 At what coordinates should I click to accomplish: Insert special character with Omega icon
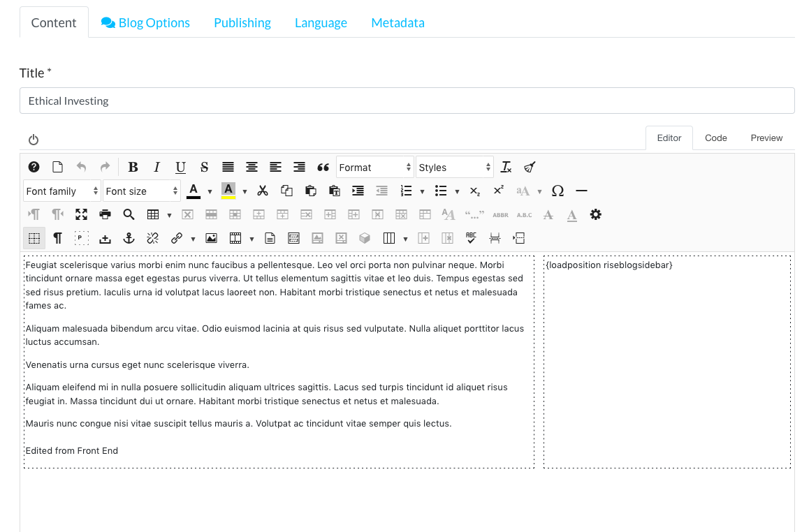click(557, 191)
